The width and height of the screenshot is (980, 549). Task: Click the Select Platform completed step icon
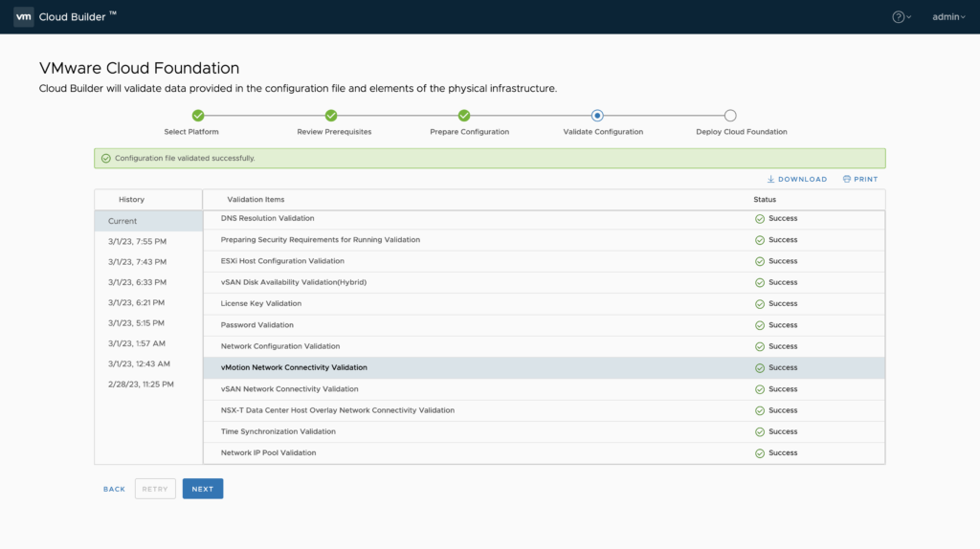click(198, 116)
